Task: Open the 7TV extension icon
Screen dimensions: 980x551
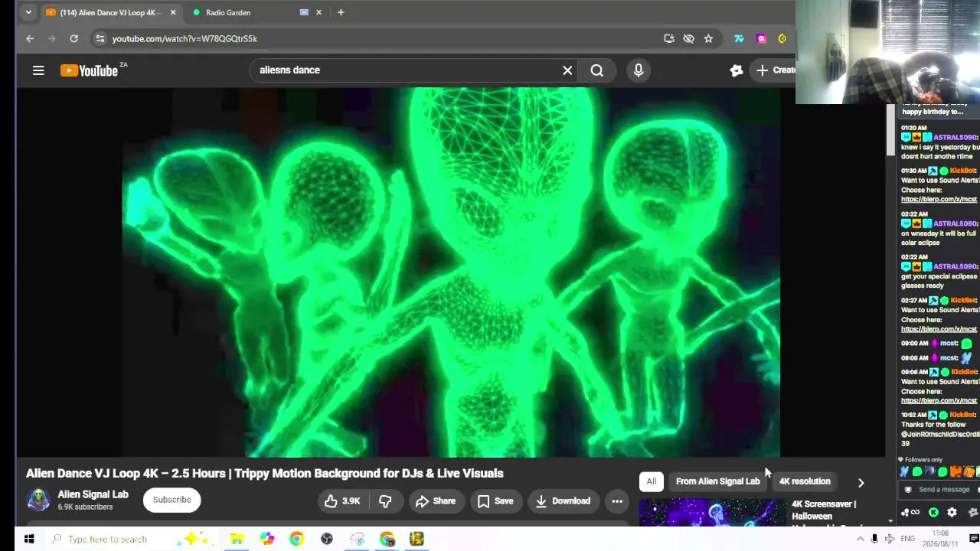Action: [x=739, y=38]
